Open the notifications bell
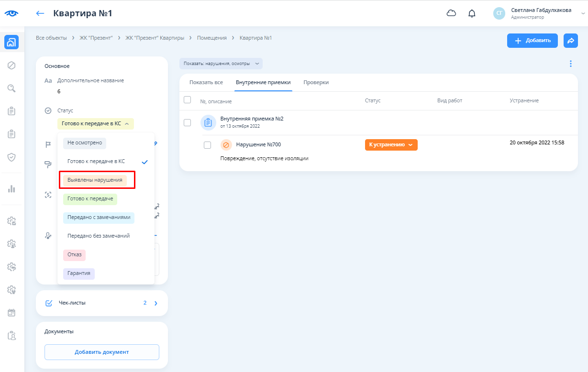 (472, 13)
